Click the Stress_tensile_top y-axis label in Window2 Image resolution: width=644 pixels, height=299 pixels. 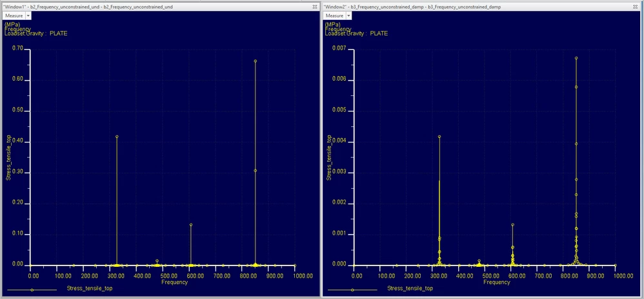(328, 157)
